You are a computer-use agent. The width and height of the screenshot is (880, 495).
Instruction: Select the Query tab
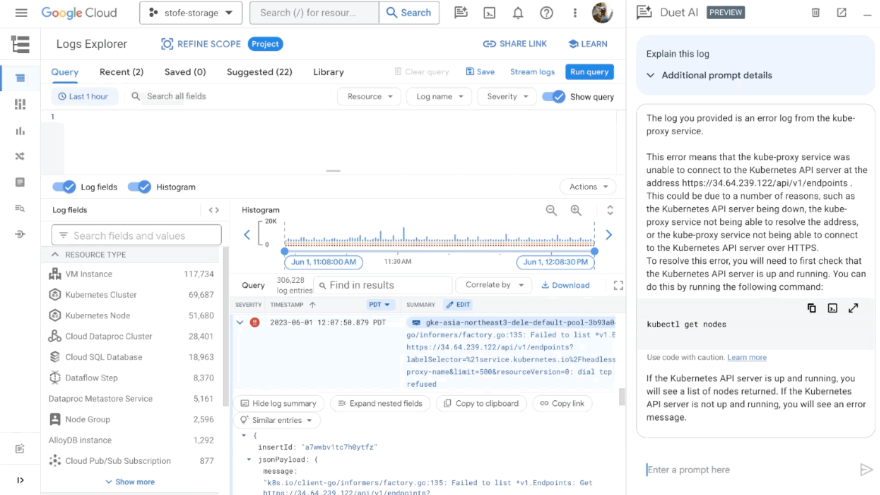tap(65, 72)
